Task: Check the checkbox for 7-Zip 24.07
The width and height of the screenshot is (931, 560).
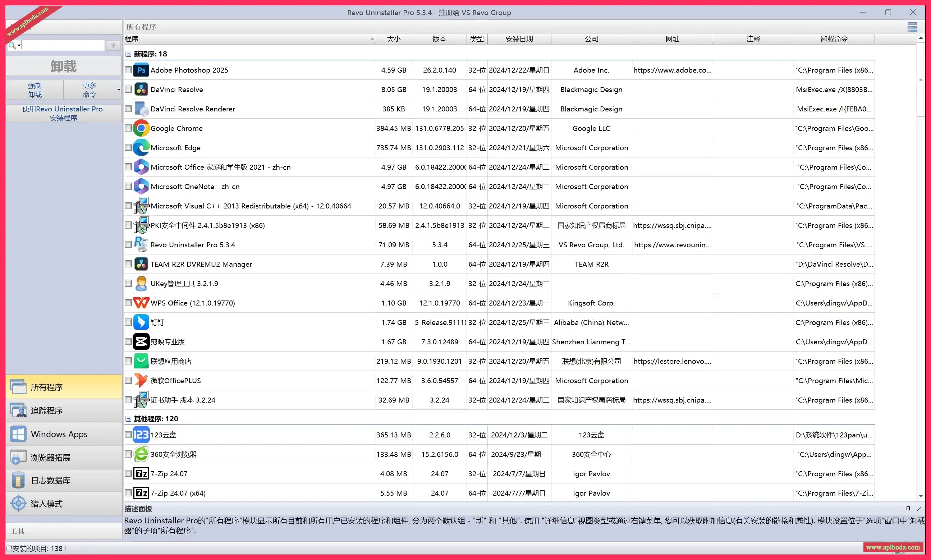Action: (x=128, y=474)
